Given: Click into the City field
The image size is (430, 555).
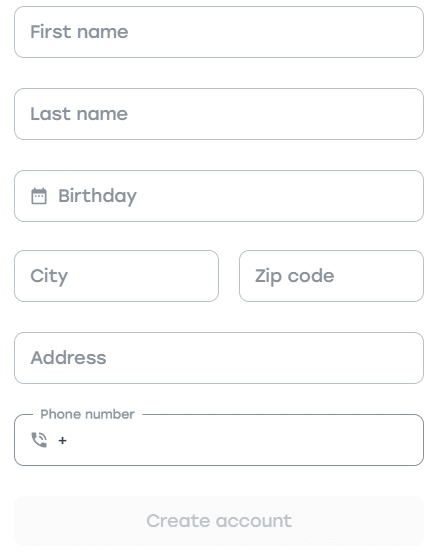Looking at the screenshot, I should coord(116,276).
